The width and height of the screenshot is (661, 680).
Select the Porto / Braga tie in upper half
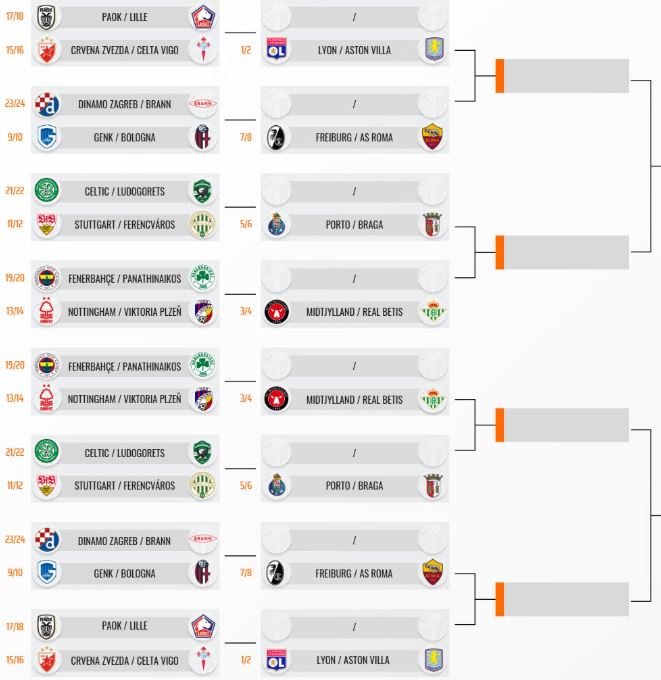354,224
